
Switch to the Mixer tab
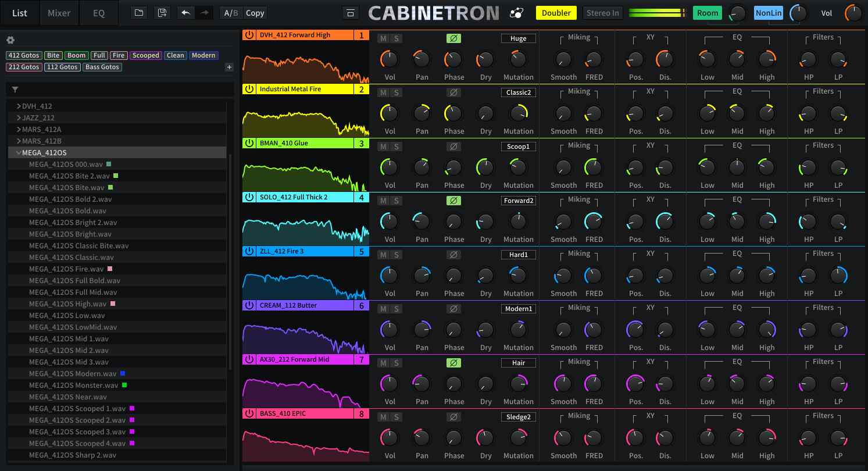click(x=58, y=12)
